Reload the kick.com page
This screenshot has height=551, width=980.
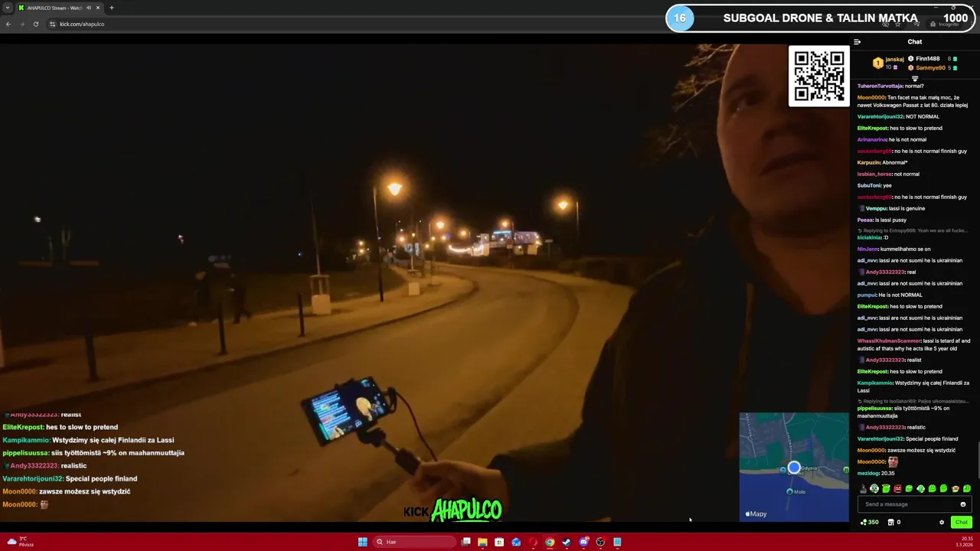click(x=35, y=24)
